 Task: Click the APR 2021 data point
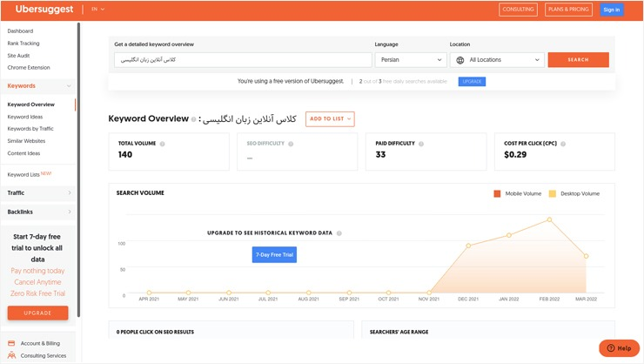(149, 293)
